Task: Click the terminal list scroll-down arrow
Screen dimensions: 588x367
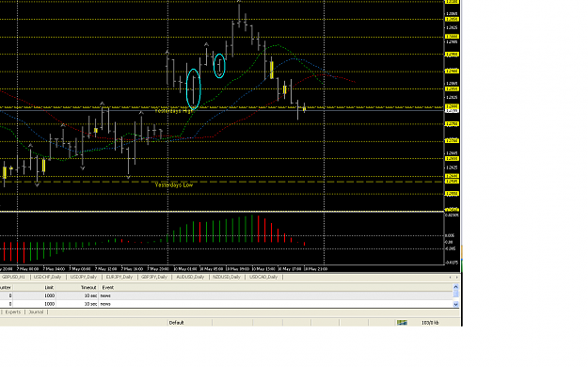Action: click(x=456, y=304)
